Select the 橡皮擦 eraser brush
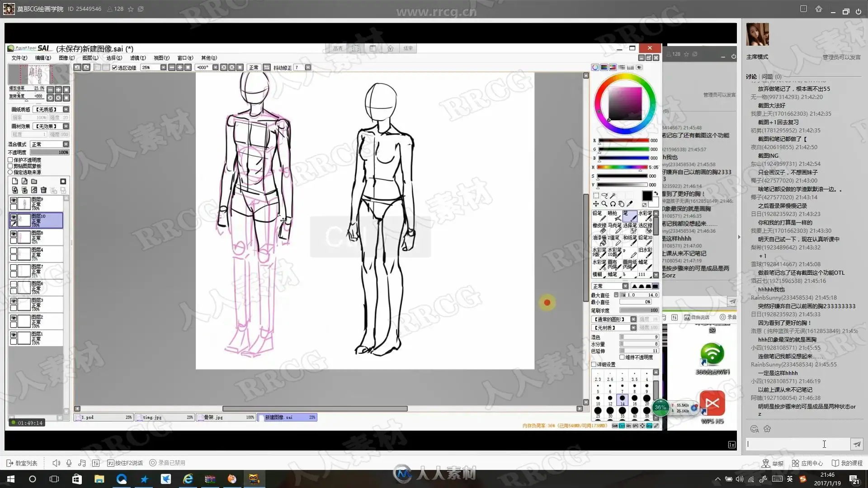The height and width of the screenshot is (488, 868). tap(599, 228)
